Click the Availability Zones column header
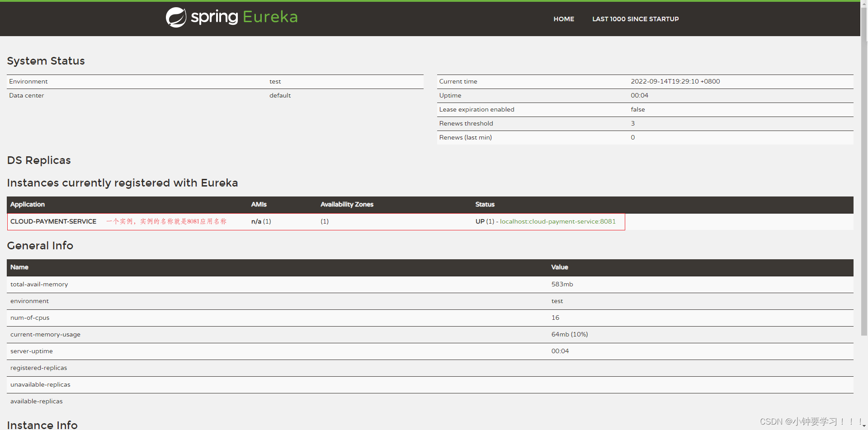Viewport: 868px width, 430px height. click(347, 204)
